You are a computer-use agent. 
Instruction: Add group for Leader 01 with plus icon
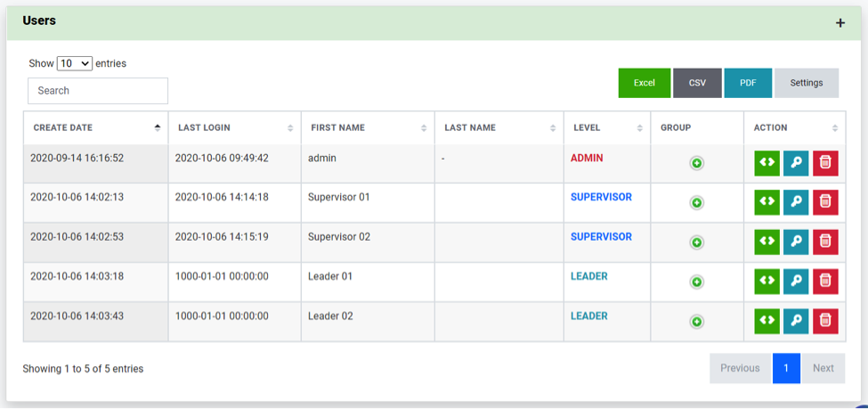(x=697, y=282)
